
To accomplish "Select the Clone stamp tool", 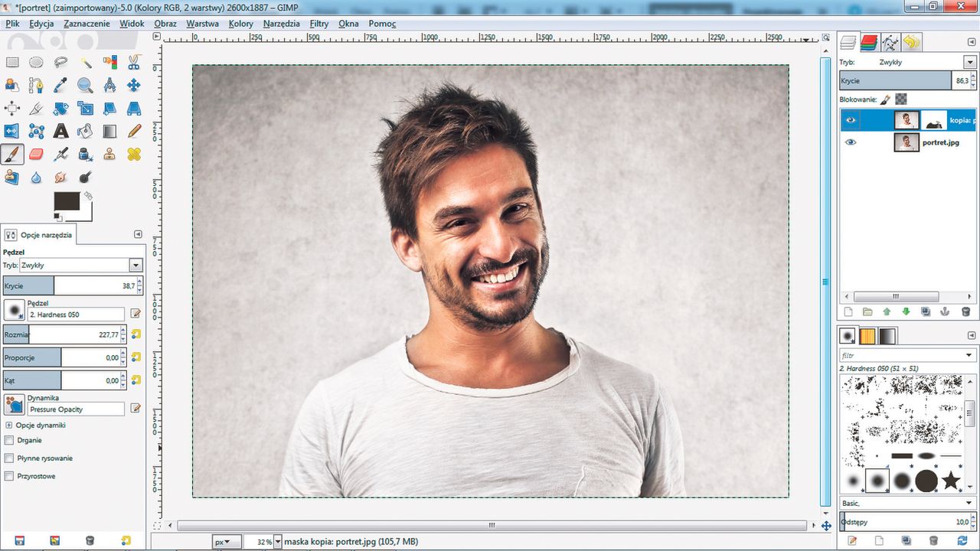I will [109, 154].
